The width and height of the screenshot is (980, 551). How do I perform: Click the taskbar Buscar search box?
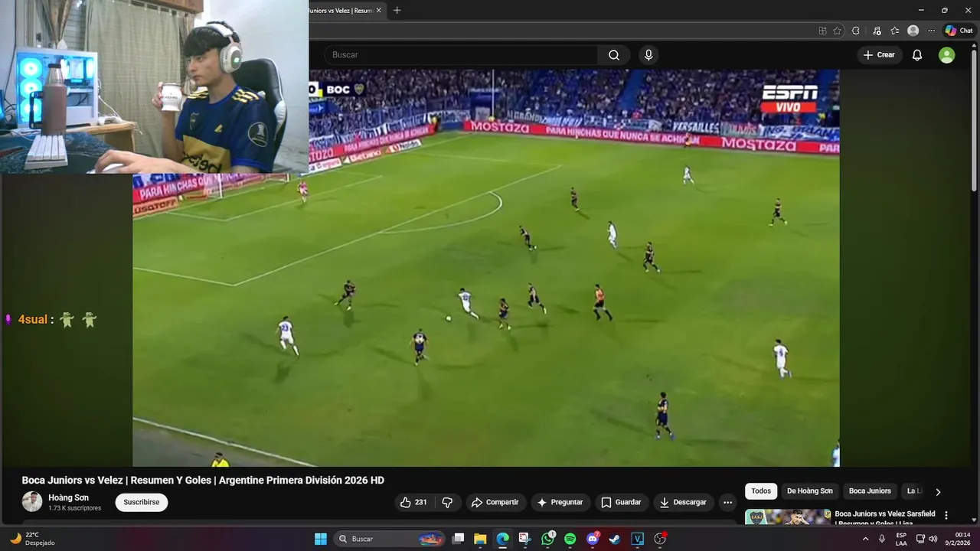tap(390, 539)
